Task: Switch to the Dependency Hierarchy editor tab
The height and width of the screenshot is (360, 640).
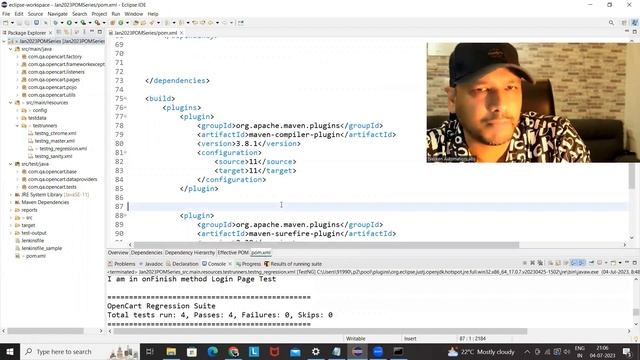Action: click(189, 253)
